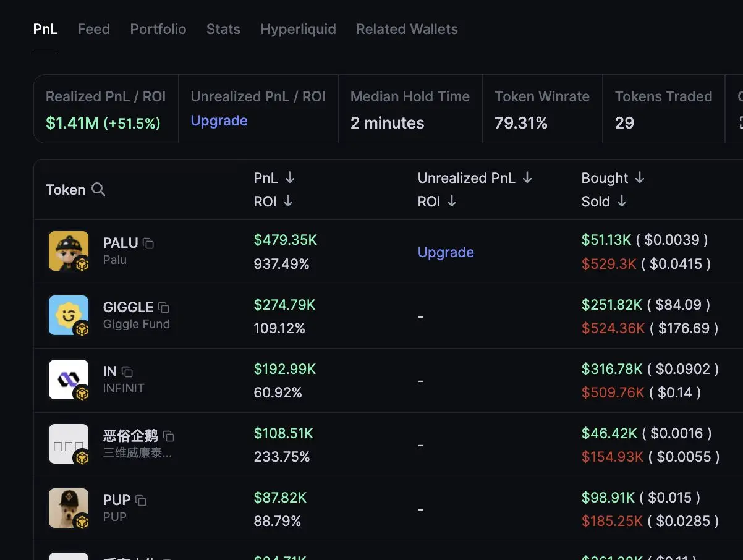
Task: Sort table by PnL arrow
Action: point(290,178)
